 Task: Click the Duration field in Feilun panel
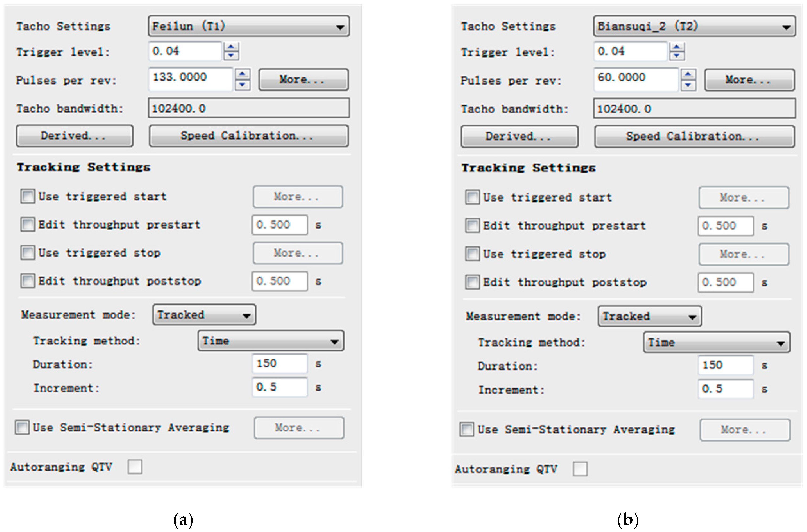pyautogui.click(x=280, y=364)
